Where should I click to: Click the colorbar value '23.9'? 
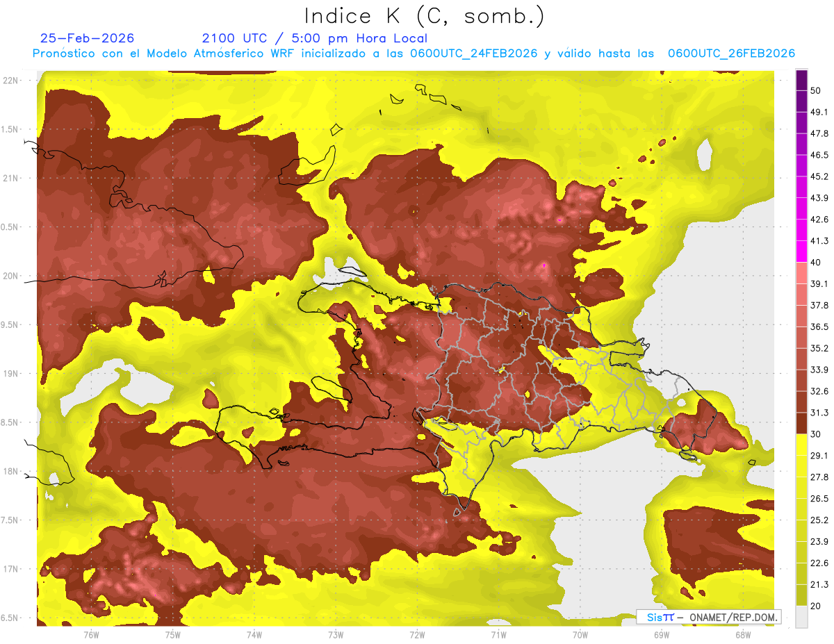coord(819,542)
